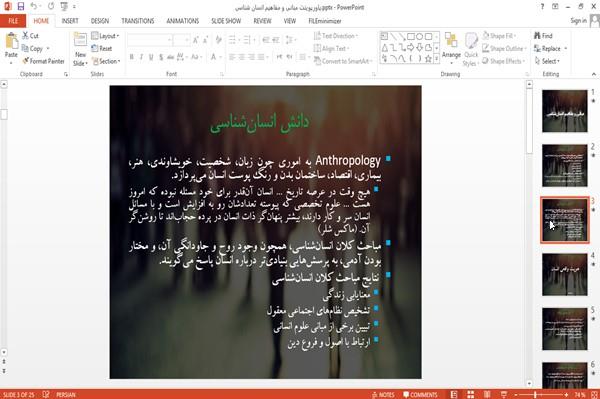600x399 pixels.
Task: Open Shape Effects menu
Action: [x=503, y=61]
